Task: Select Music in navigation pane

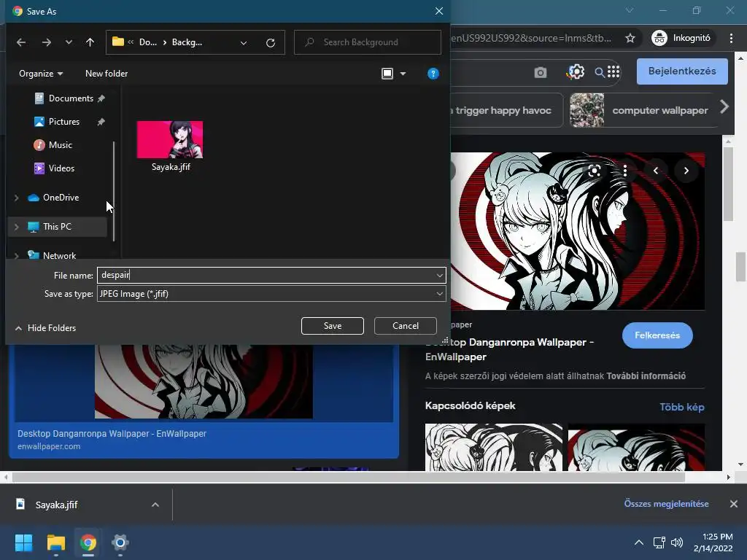Action: tap(60, 145)
